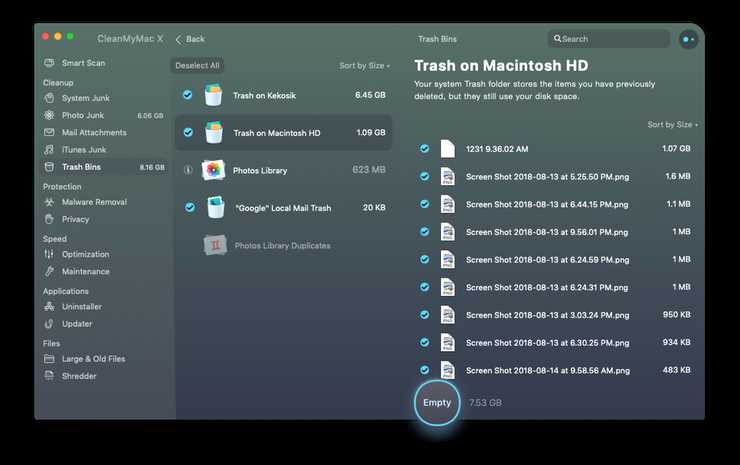Click the Search input field
This screenshot has width=740, height=465.
coord(609,39)
